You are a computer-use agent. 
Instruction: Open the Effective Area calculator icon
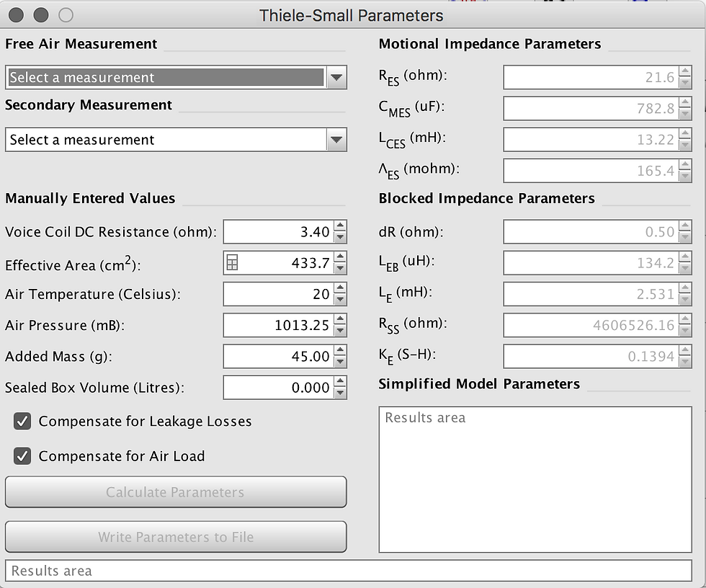232,264
